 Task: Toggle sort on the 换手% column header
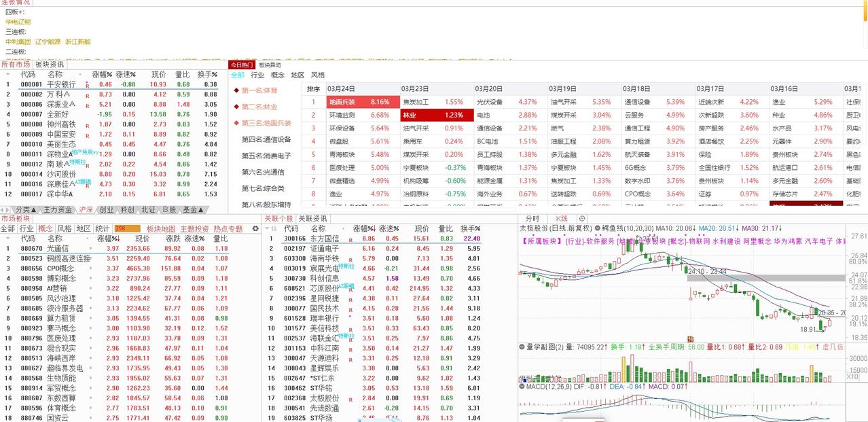206,74
